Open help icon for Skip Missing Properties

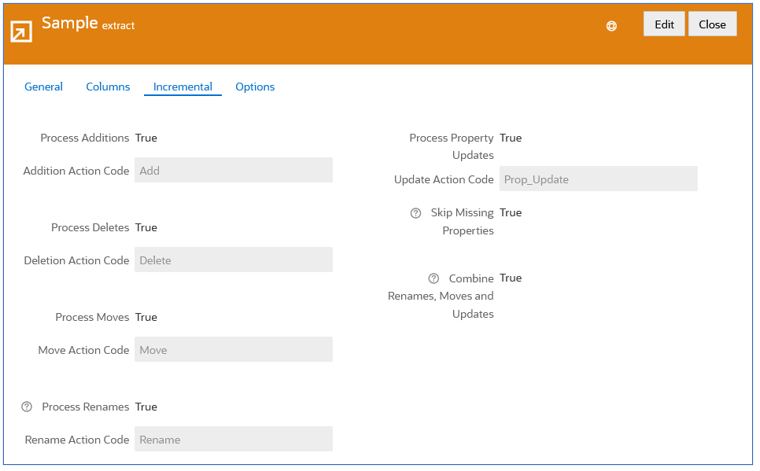point(415,213)
